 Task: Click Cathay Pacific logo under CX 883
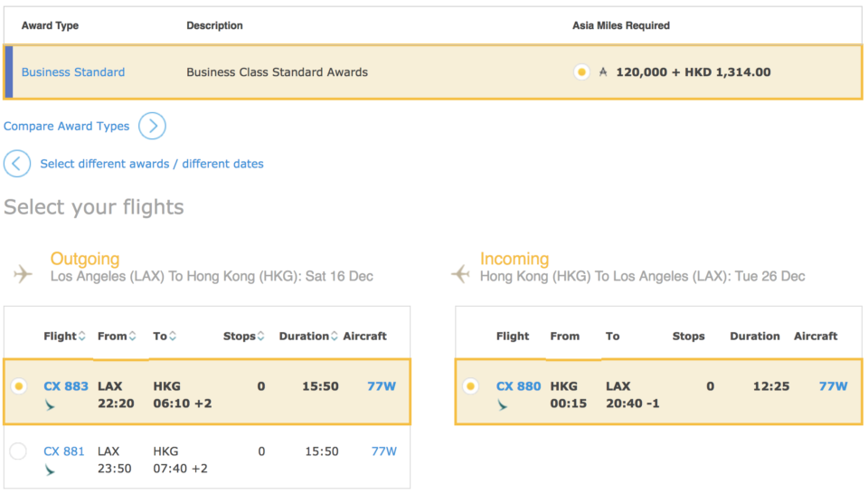(x=50, y=406)
